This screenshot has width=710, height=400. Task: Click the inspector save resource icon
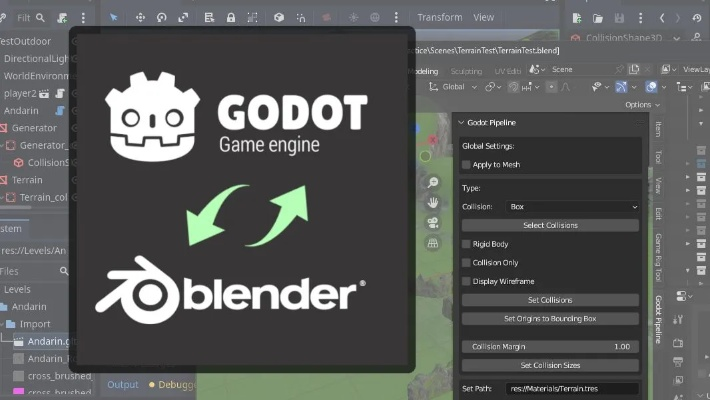coord(619,18)
